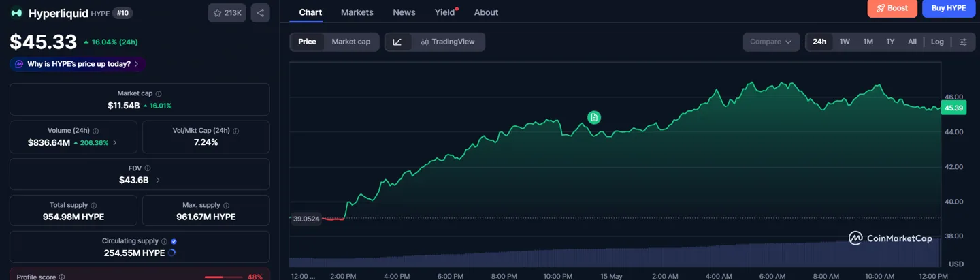
Task: Click the FDV info icon
Action: point(148,168)
